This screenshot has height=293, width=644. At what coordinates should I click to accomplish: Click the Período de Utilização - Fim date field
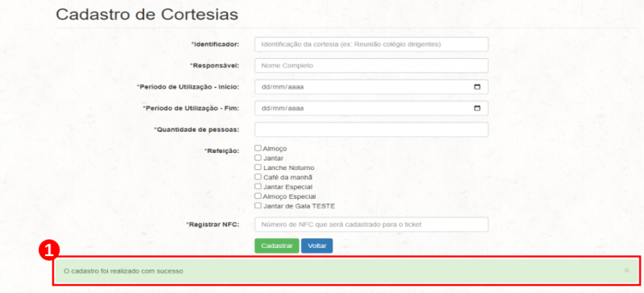coord(371,108)
